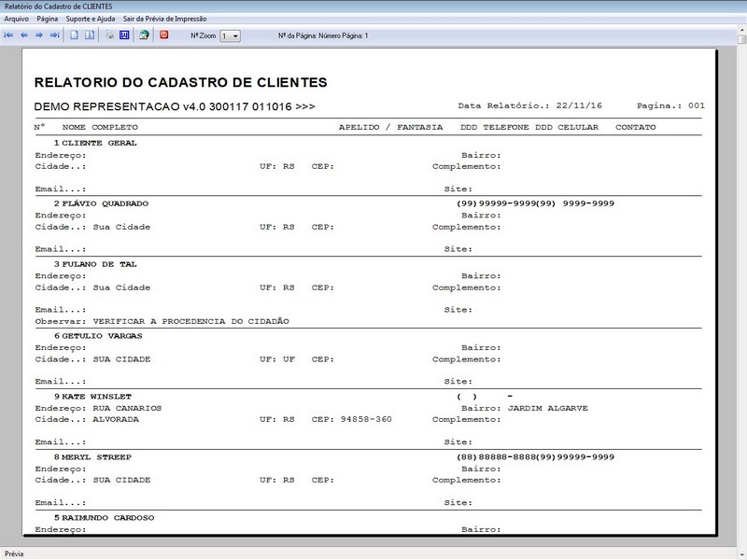The width and height of the screenshot is (747, 560).
Task: Click note VERIFICAR A PROCEDENCIA DO CIDADÃO
Action: pyautogui.click(x=191, y=321)
